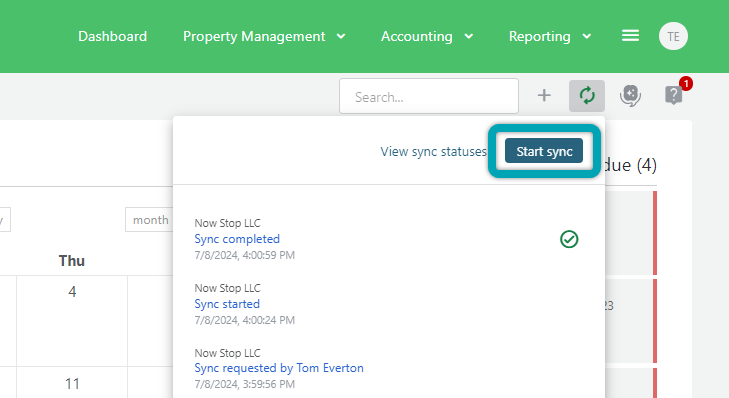Click the red notification badge
The image size is (729, 398).
tap(686, 84)
